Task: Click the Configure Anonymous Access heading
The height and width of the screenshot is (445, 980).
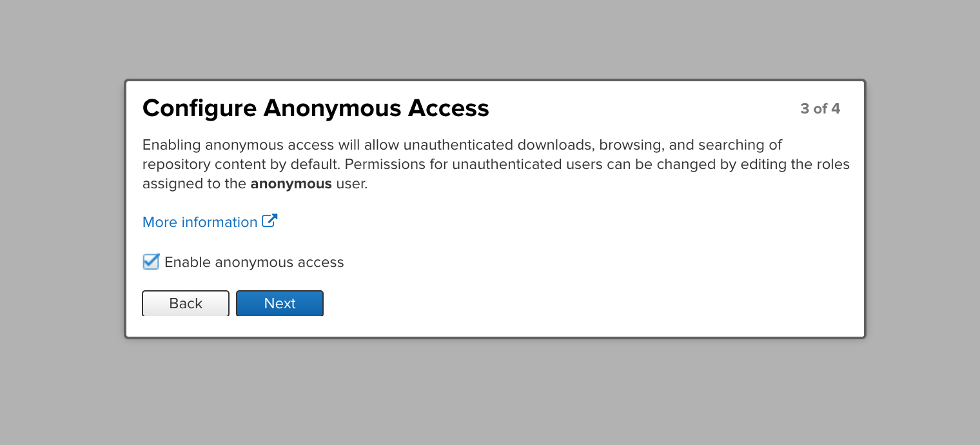Action: (x=315, y=108)
